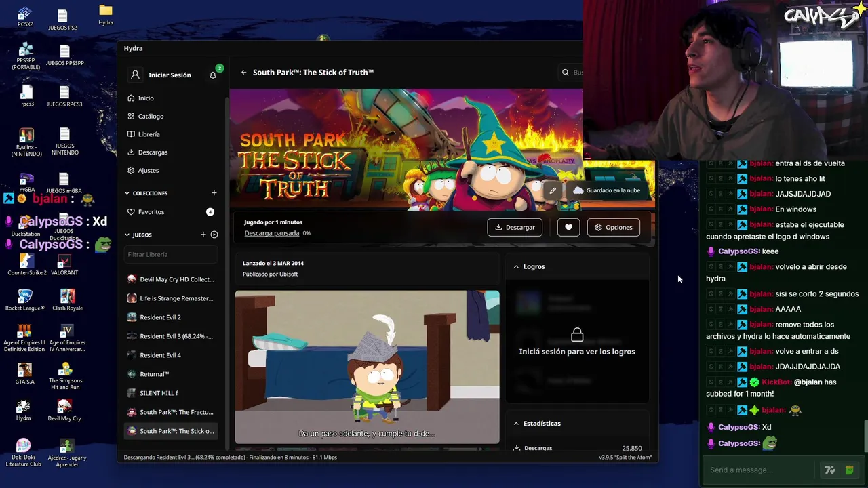
Task: Open the Hydra folder on desktop
Action: click(x=105, y=15)
